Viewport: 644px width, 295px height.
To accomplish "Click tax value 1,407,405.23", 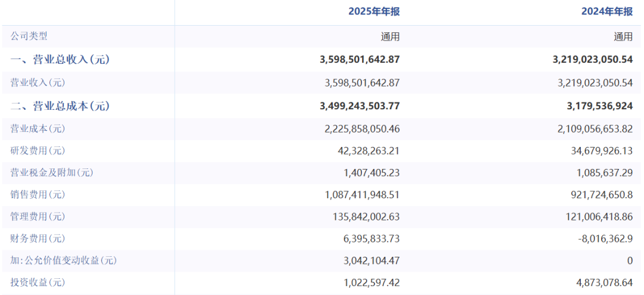I will (371, 173).
